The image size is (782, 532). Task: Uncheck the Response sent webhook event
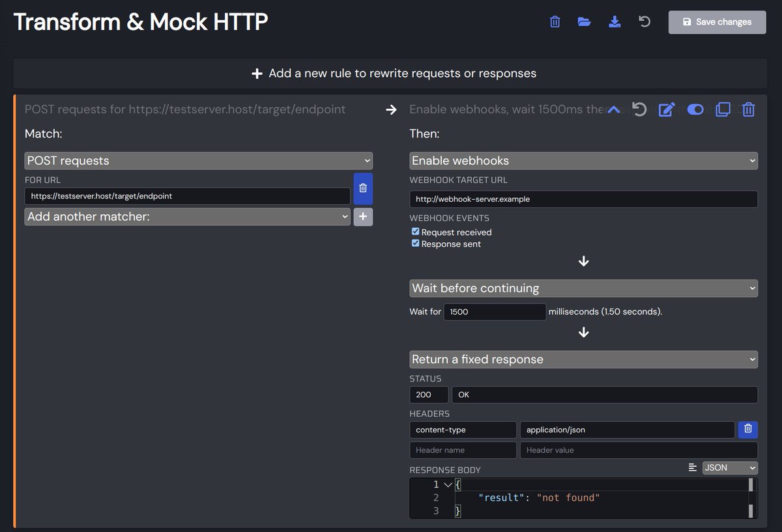tap(415, 242)
